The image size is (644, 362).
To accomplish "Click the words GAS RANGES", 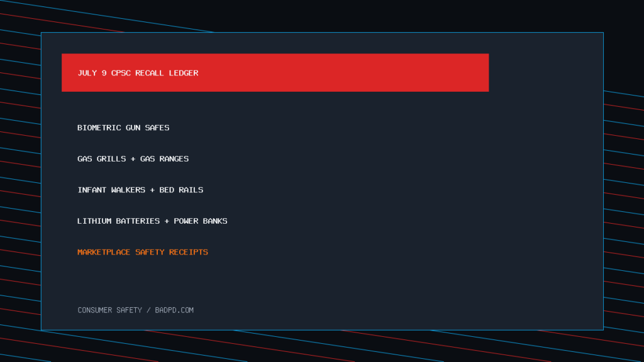I will click(164, 159).
